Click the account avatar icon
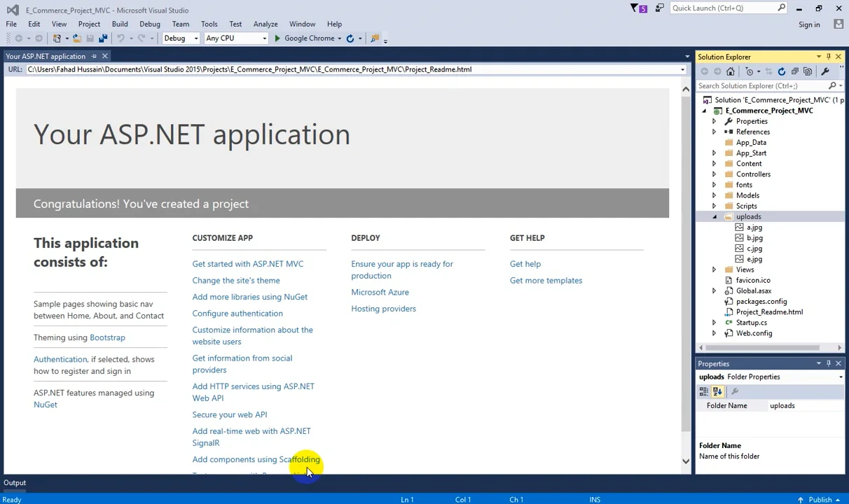Image resolution: width=849 pixels, height=504 pixels. [838, 24]
